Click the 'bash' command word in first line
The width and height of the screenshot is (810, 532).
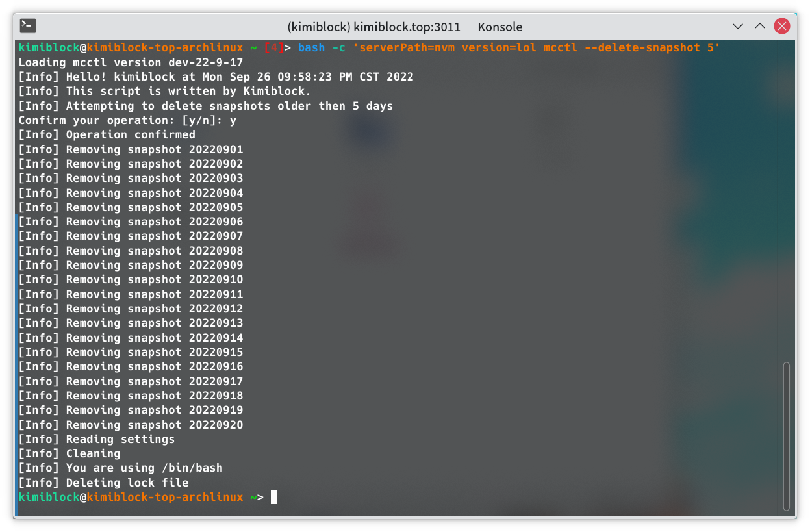click(x=311, y=47)
